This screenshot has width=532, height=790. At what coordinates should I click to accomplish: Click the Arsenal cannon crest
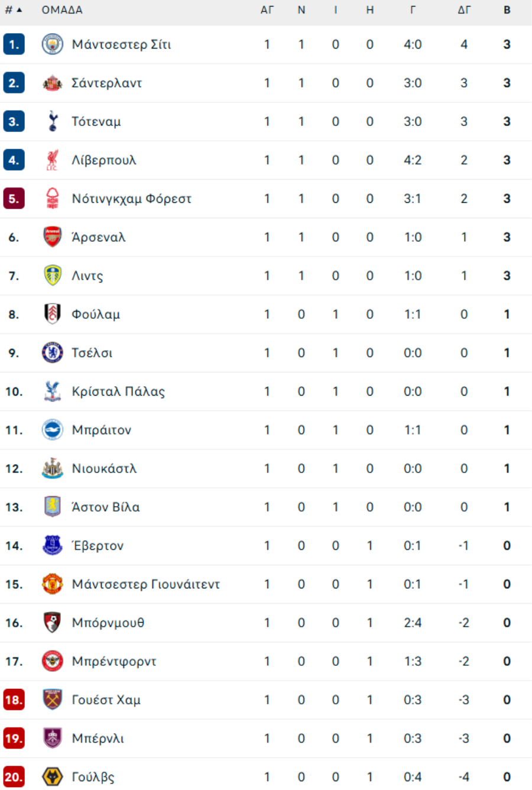[53, 237]
